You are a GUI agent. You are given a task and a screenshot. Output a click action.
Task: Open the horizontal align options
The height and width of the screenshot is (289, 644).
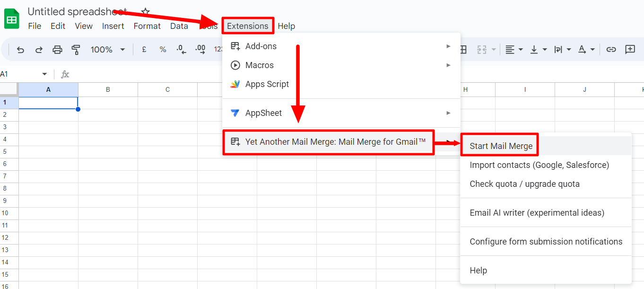tap(513, 50)
